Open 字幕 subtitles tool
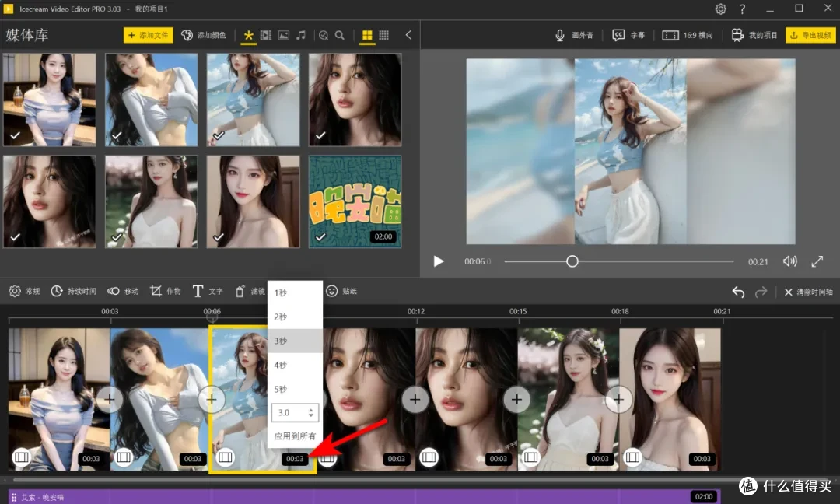 [628, 35]
